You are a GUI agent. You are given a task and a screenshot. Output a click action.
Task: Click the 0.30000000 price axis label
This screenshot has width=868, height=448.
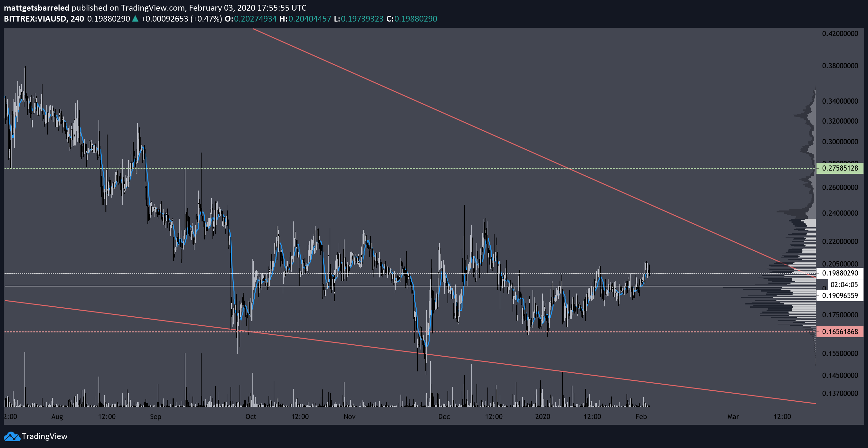(840, 142)
